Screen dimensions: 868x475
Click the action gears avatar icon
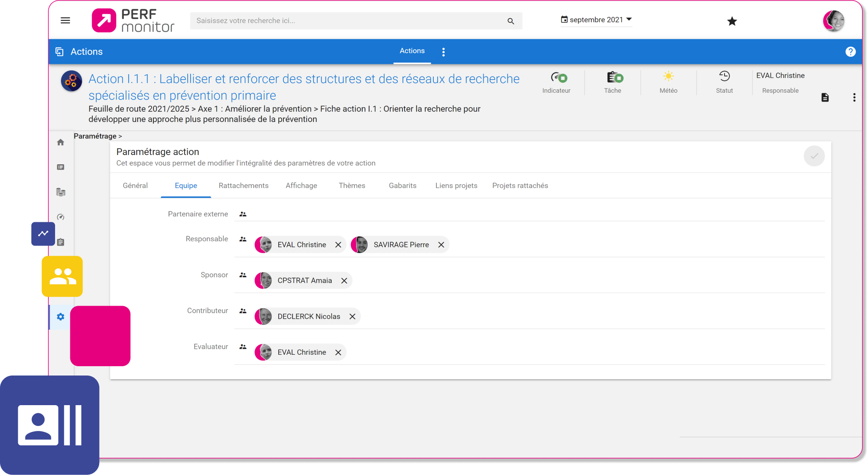71,80
